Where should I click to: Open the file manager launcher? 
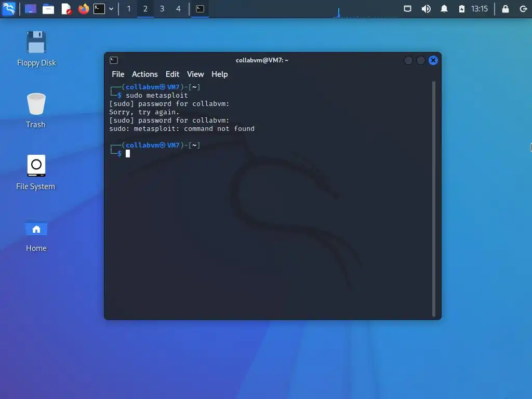point(48,9)
